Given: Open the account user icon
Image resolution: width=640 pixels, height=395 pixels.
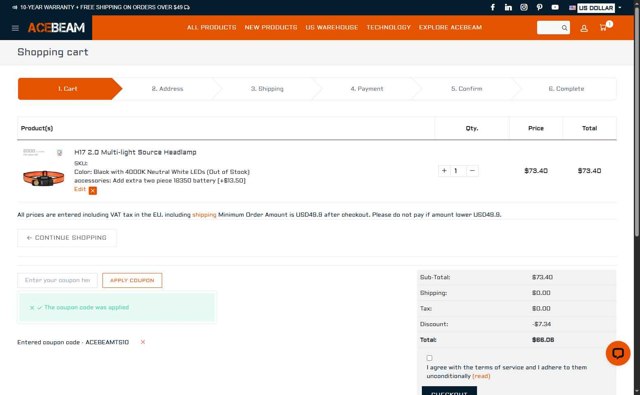Looking at the screenshot, I should coord(584,28).
